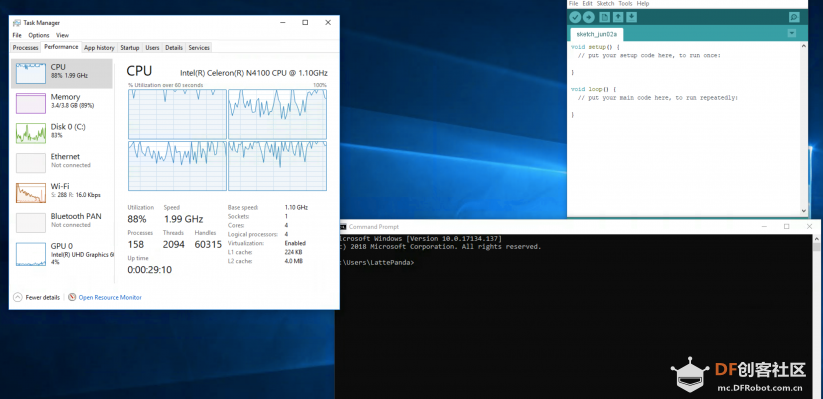
Task: Switch to the Users tab
Action: pos(152,48)
